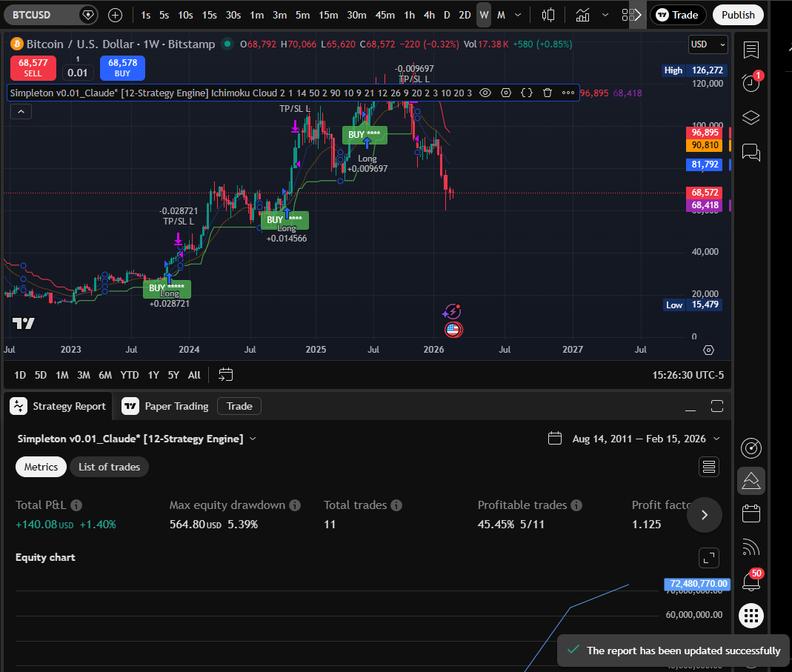Open the Alerts panel
Screen dimensions: 792x672
[x=751, y=83]
